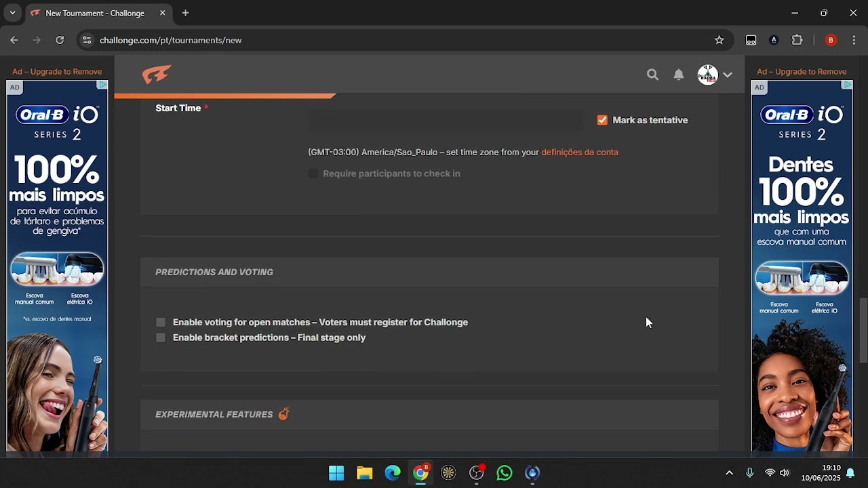Open a new browser tab
868x488 pixels.
(x=185, y=13)
